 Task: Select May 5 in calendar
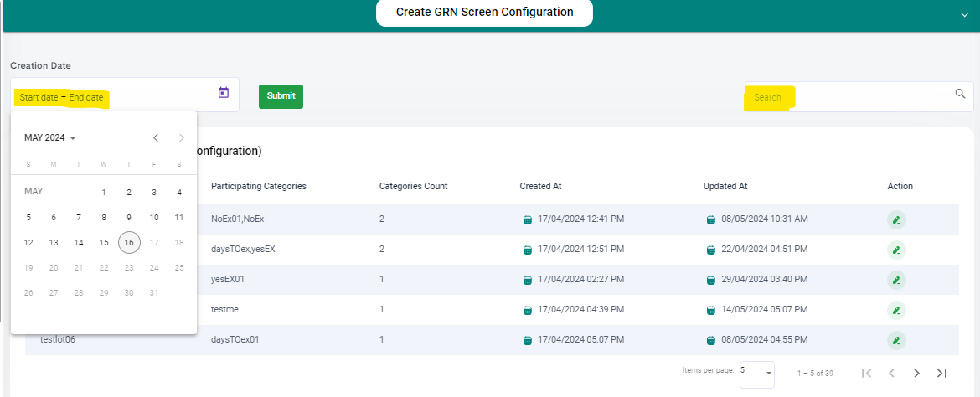click(x=28, y=218)
